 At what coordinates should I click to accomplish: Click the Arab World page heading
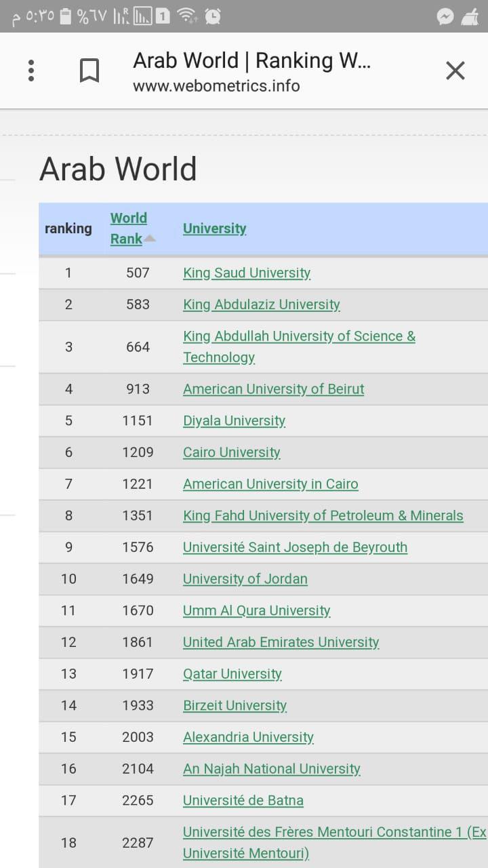point(118,169)
